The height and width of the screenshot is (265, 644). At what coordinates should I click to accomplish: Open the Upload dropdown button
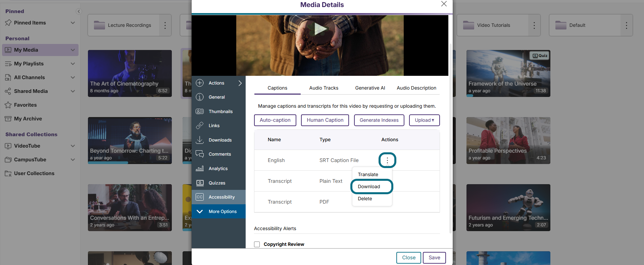pos(424,120)
